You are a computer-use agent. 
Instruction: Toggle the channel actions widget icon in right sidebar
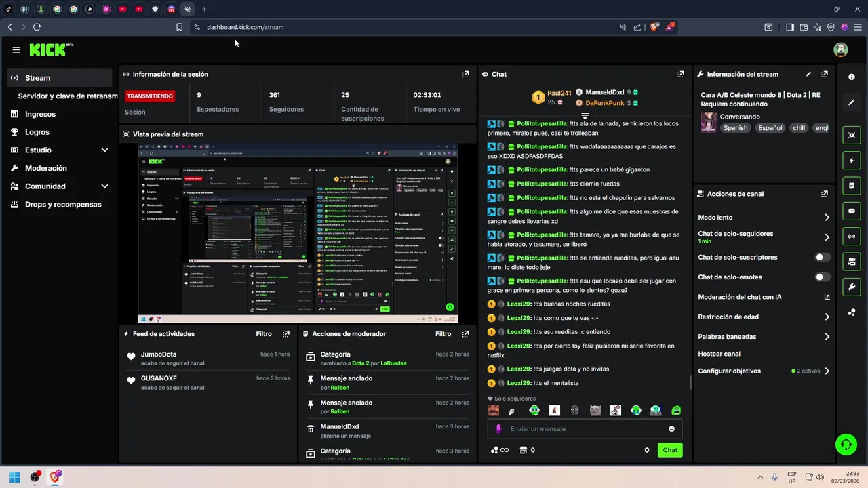pos(852,262)
